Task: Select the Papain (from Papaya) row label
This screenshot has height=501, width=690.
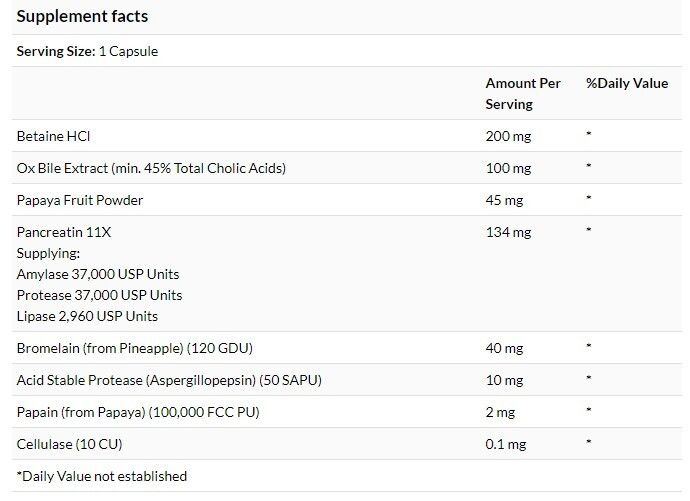Action: 138,412
